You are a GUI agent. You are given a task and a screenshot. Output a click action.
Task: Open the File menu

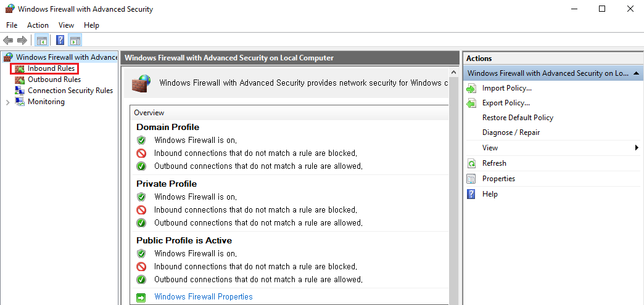pyautogui.click(x=12, y=25)
